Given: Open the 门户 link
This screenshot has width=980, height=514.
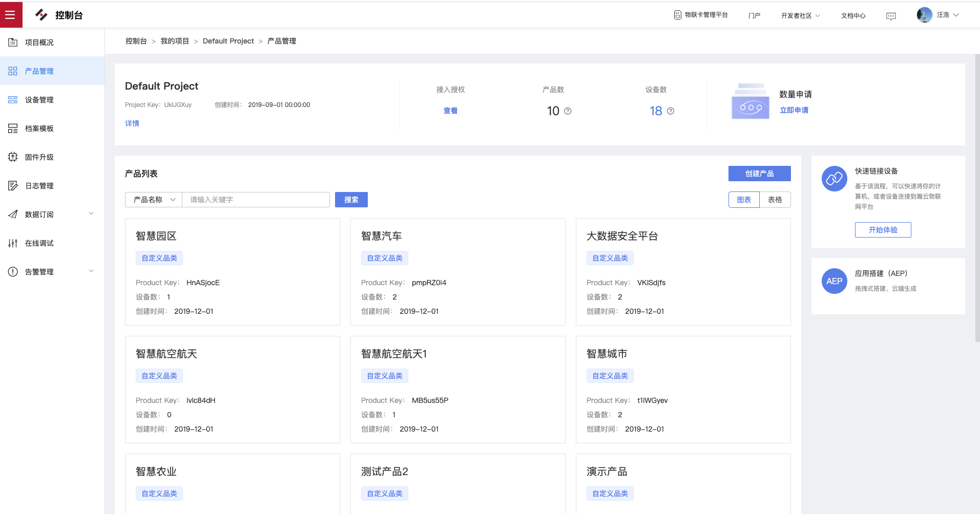Looking at the screenshot, I should pyautogui.click(x=754, y=16).
